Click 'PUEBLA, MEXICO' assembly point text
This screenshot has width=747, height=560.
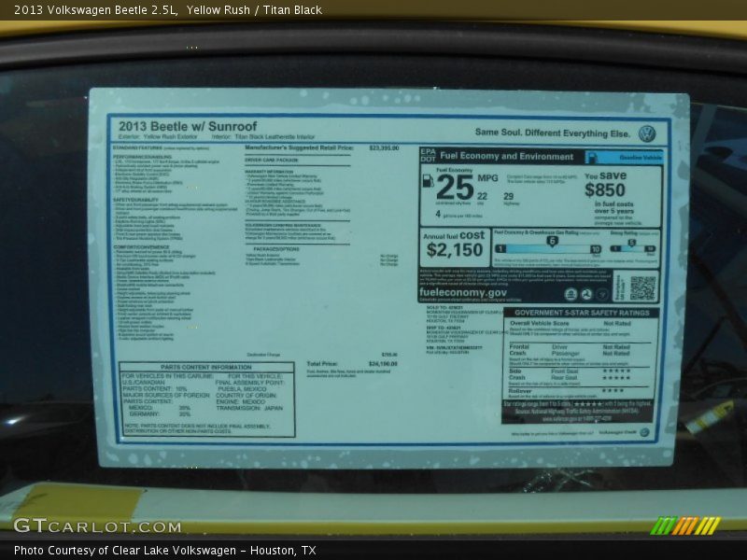click(x=242, y=389)
